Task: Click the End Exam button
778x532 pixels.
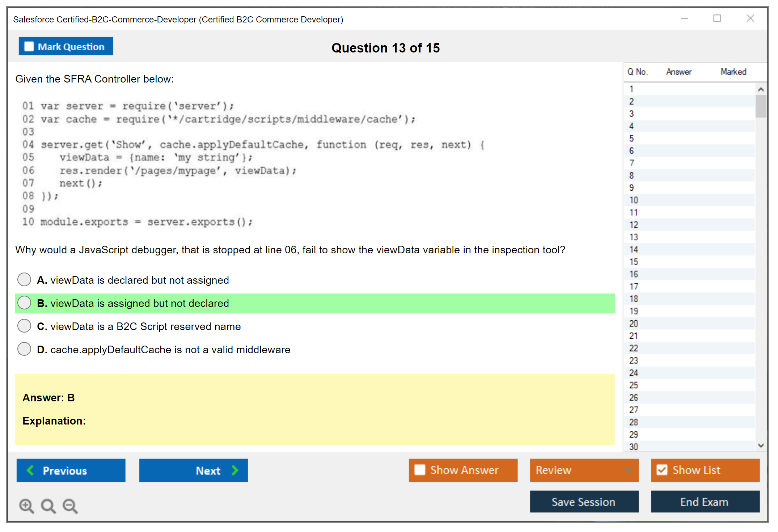Action: 705,502
